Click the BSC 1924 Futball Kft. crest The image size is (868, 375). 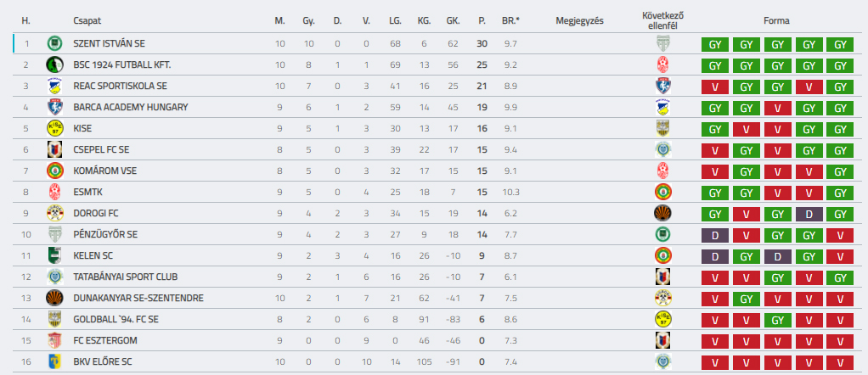(x=54, y=64)
